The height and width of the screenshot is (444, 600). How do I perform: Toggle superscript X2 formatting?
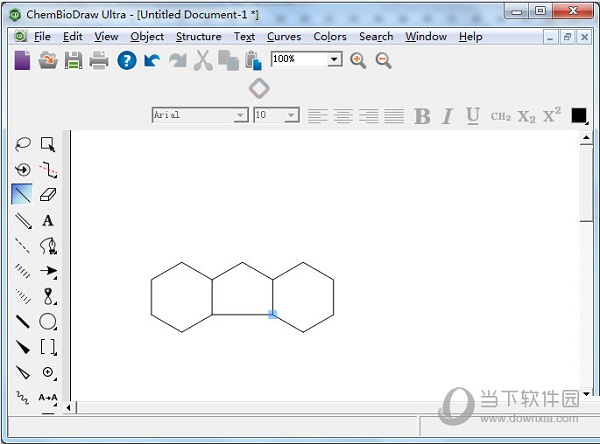[x=552, y=115]
